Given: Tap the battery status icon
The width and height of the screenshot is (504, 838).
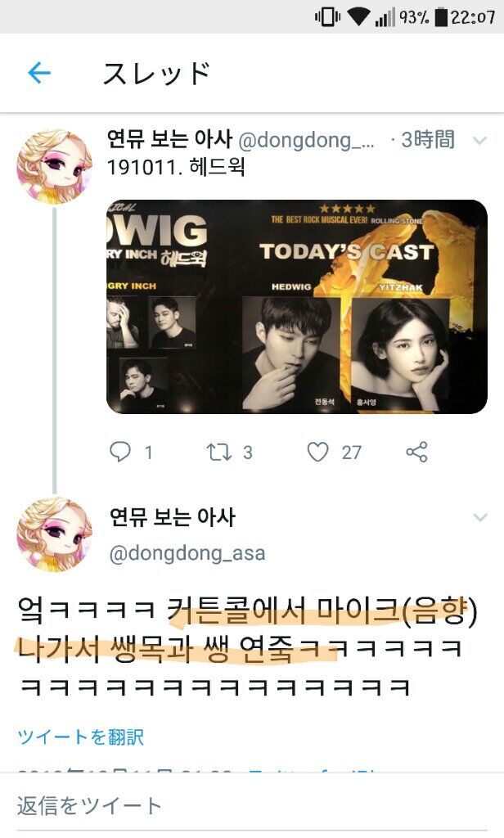Looking at the screenshot, I should [x=440, y=17].
